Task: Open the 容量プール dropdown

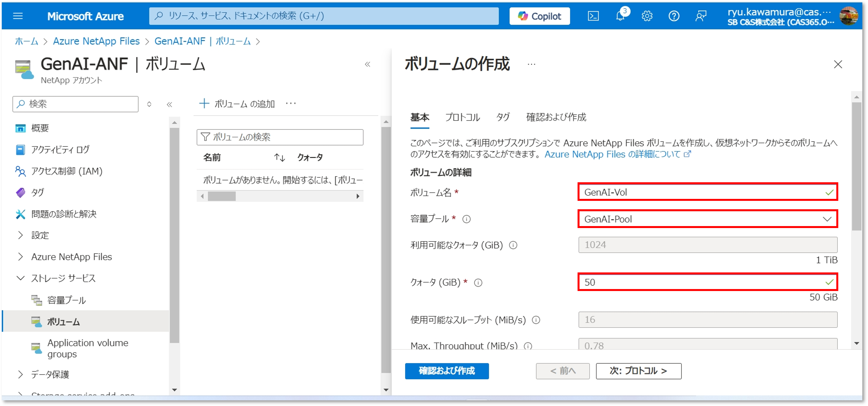Action: point(708,219)
